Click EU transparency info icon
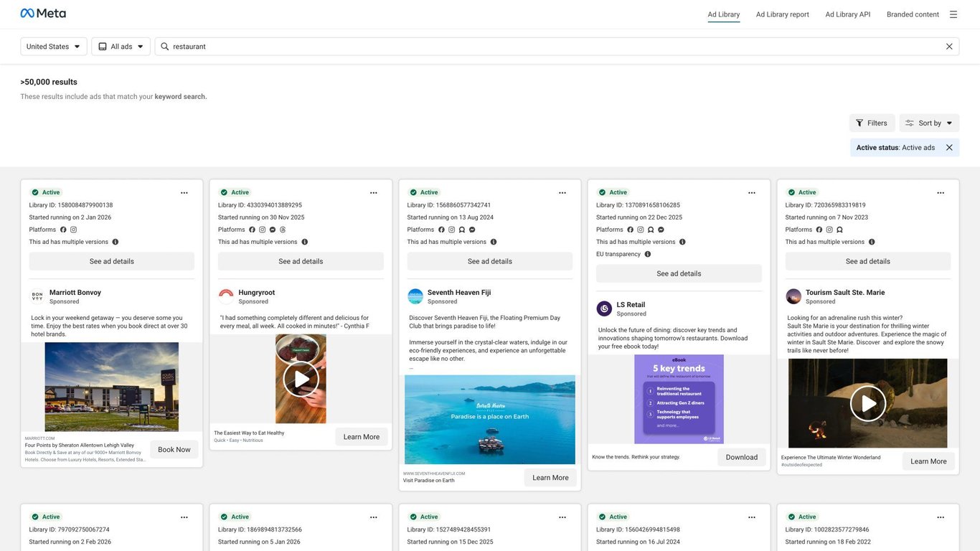980x551 pixels. click(648, 254)
